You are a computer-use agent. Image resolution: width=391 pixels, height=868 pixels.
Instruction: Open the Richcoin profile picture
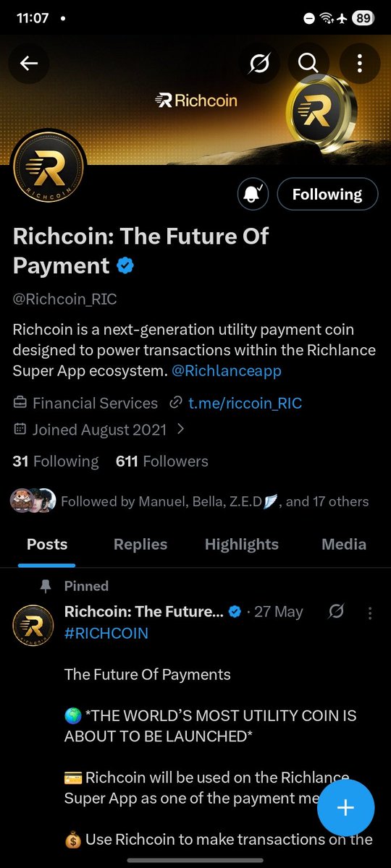click(x=49, y=172)
